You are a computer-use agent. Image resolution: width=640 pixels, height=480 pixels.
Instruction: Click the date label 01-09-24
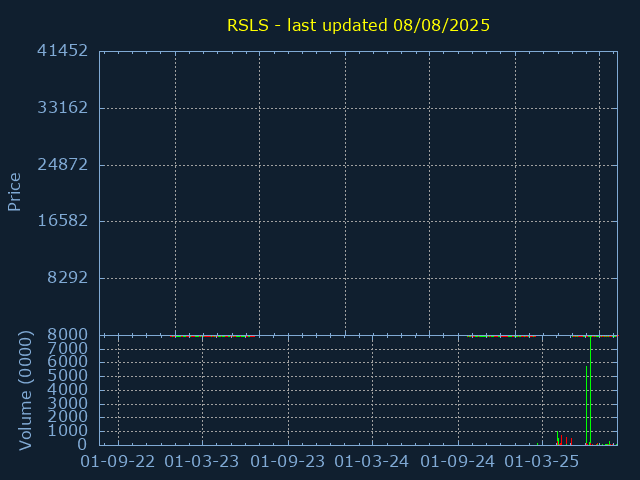click(x=458, y=462)
